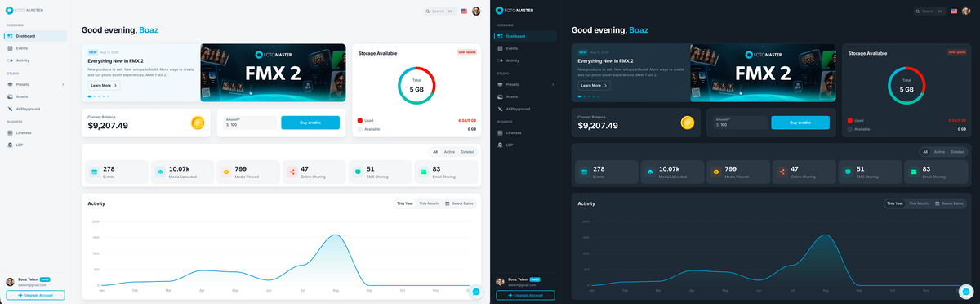This screenshot has height=304, width=980.
Task: Select Activity icon in dark theme sidebar
Action: click(500, 60)
